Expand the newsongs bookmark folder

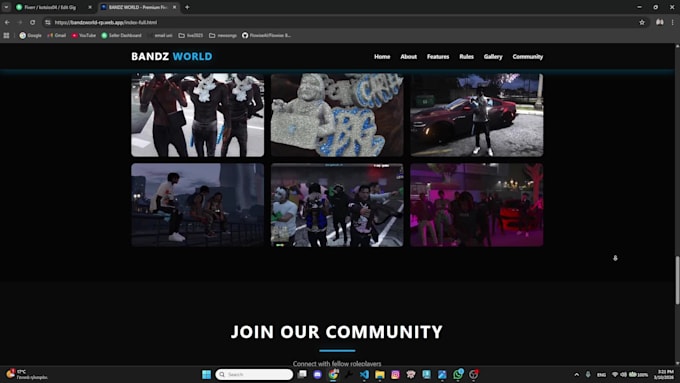point(223,36)
